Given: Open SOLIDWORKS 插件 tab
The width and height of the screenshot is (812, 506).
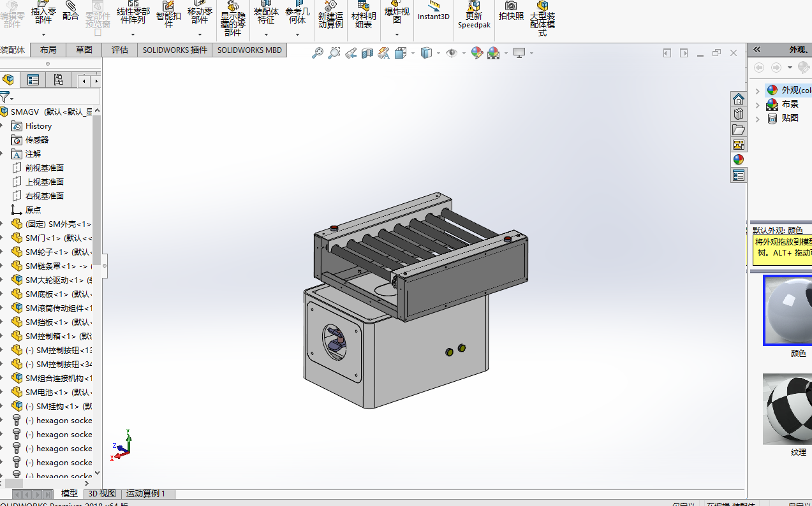Looking at the screenshot, I should pyautogui.click(x=175, y=50).
